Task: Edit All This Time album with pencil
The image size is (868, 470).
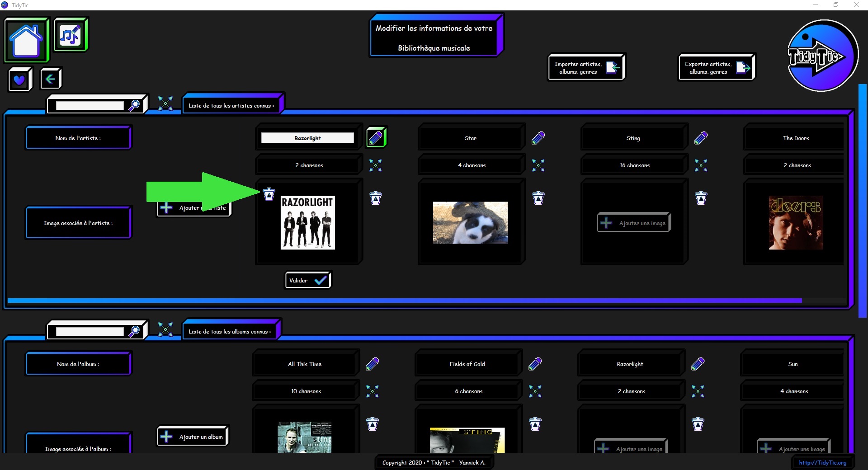Action: (373, 364)
